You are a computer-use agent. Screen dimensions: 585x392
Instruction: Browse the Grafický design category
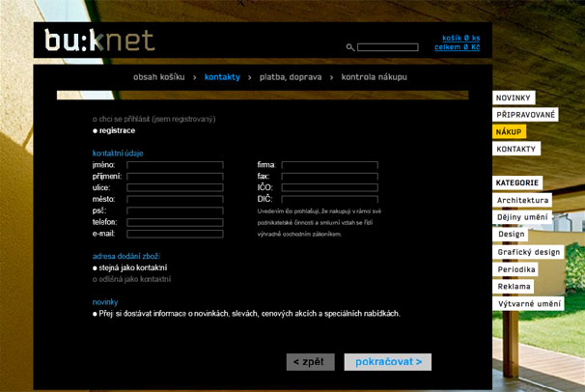(x=528, y=252)
